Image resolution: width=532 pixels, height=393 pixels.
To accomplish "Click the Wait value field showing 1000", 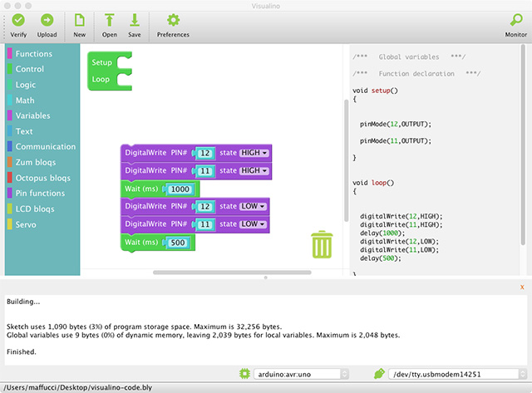I will [180, 189].
